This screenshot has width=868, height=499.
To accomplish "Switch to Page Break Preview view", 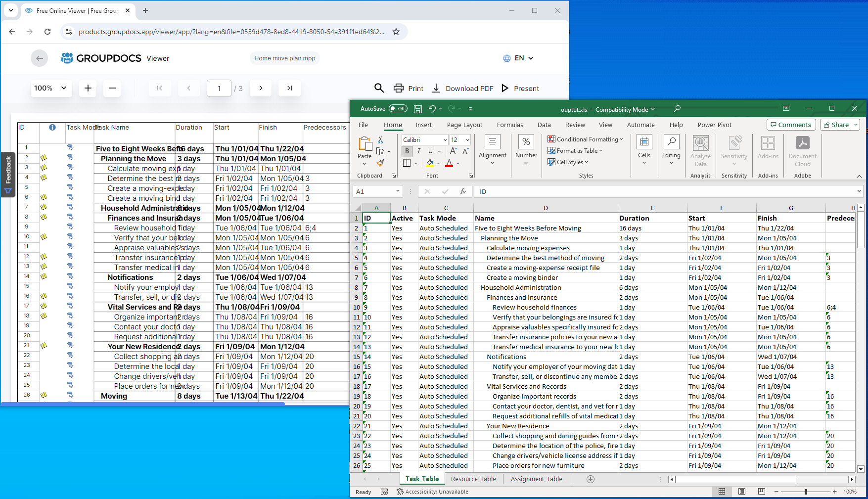I will click(761, 492).
